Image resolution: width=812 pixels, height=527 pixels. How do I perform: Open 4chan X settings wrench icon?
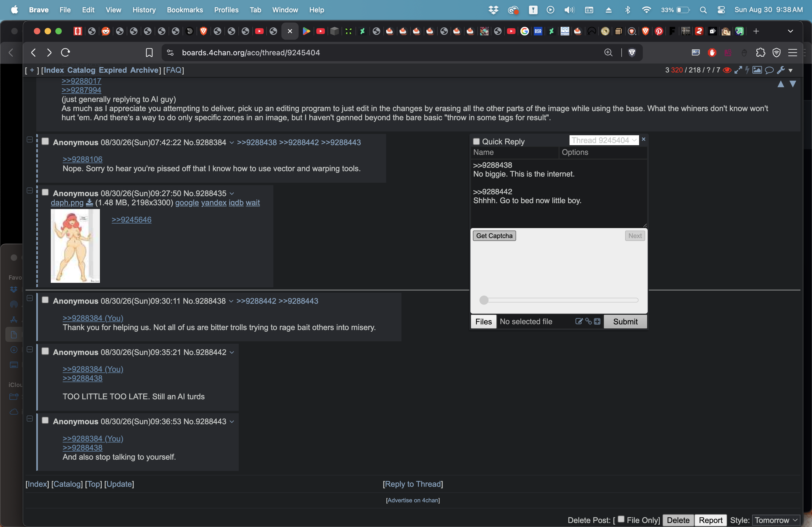coord(781,70)
